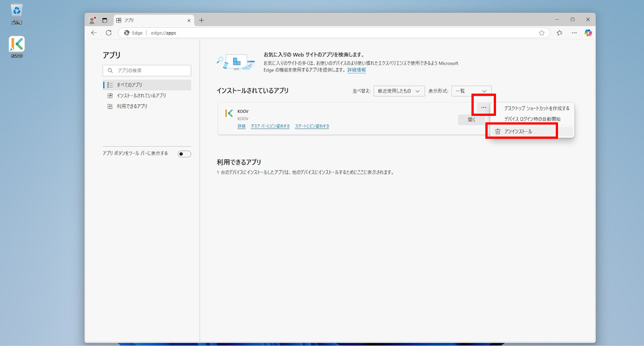Open Copilot from the toolbar

(x=588, y=33)
